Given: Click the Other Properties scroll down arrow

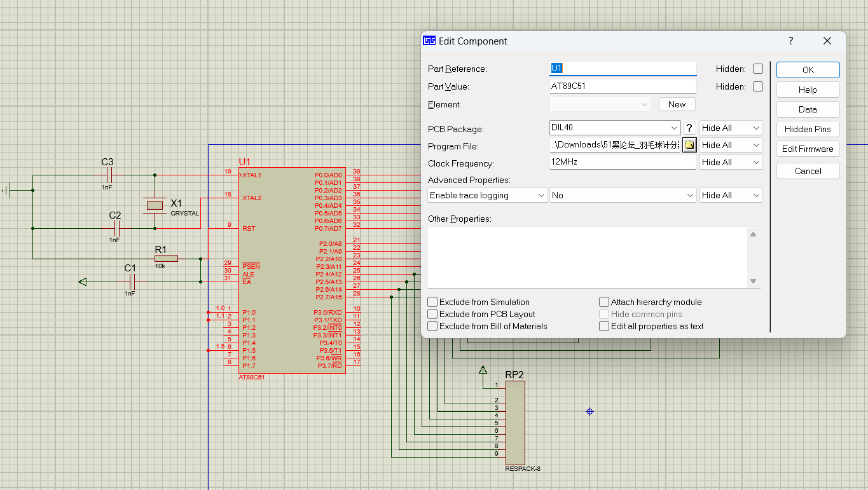Looking at the screenshot, I should (753, 281).
